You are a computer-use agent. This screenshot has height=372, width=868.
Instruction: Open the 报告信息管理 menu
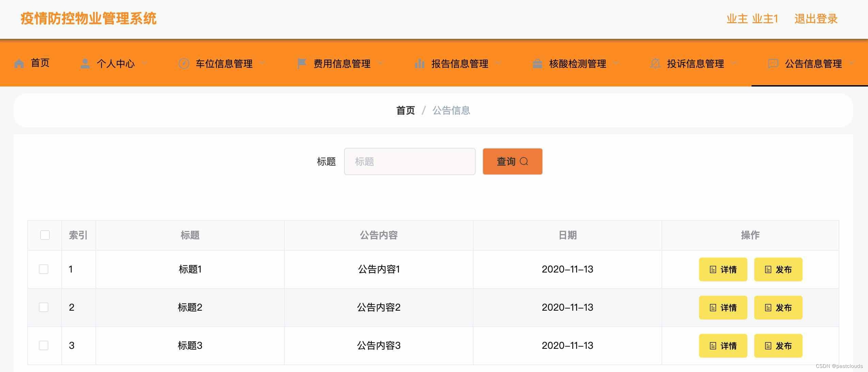(x=460, y=64)
